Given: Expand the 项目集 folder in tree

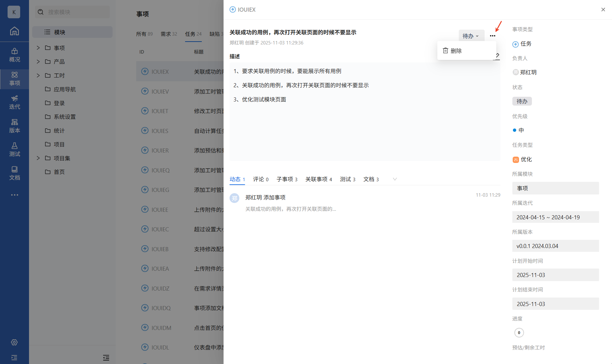Looking at the screenshot, I should click(x=38, y=158).
